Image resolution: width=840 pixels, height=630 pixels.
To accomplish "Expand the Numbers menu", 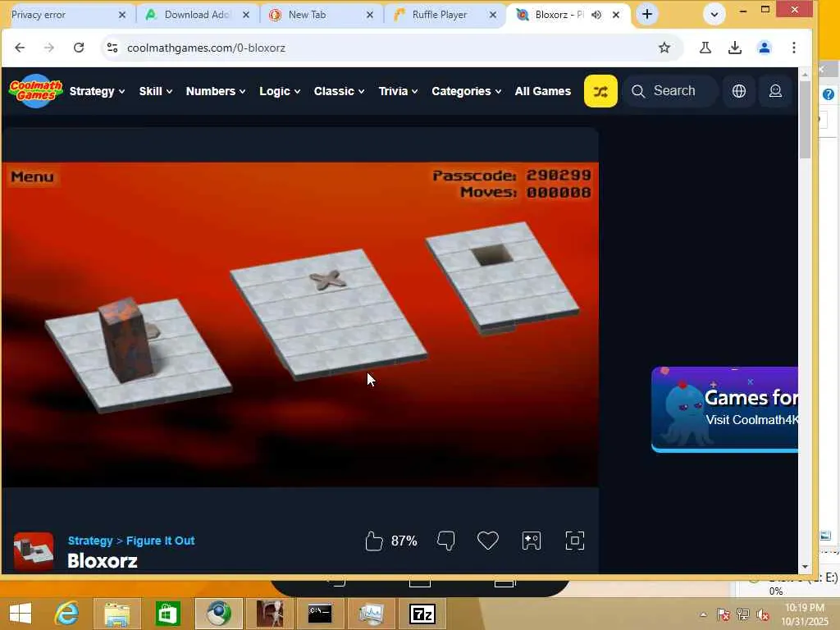I will (216, 91).
